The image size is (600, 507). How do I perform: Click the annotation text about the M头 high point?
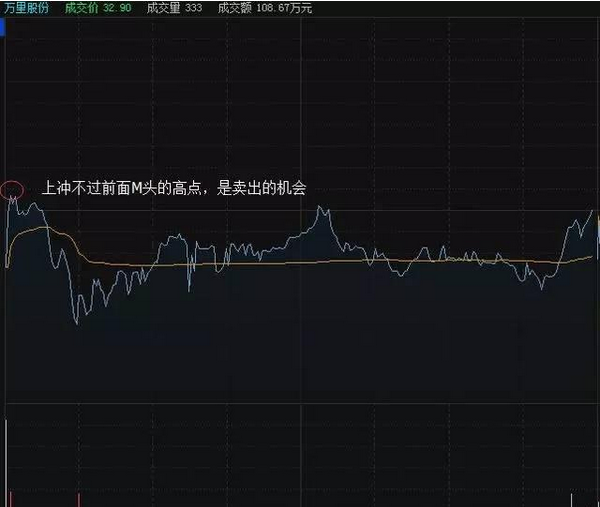click(x=174, y=188)
